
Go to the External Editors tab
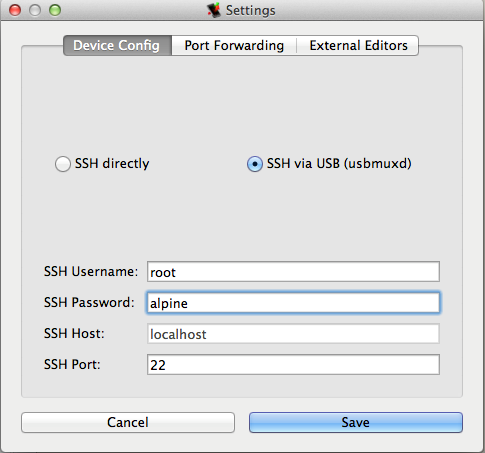click(358, 45)
